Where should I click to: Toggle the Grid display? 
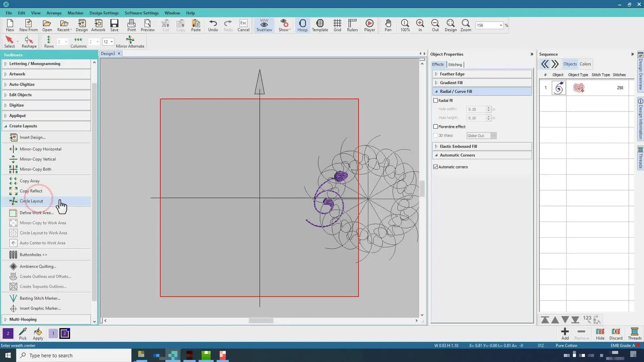(x=337, y=25)
